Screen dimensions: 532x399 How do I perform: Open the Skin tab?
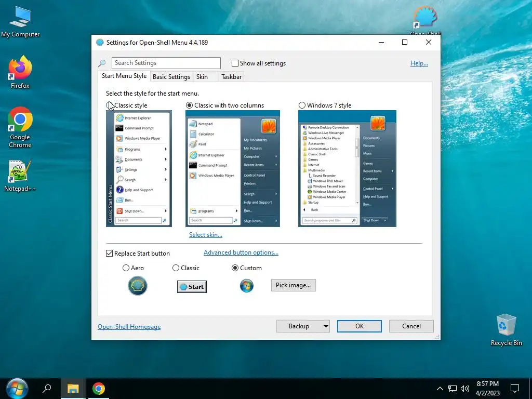tap(202, 77)
